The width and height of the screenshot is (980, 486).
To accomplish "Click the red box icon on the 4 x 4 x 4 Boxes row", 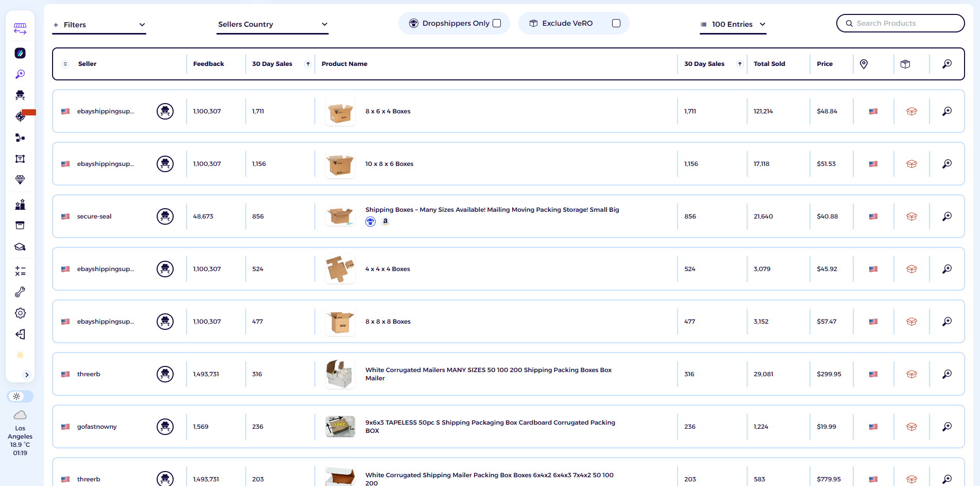I will (x=911, y=269).
